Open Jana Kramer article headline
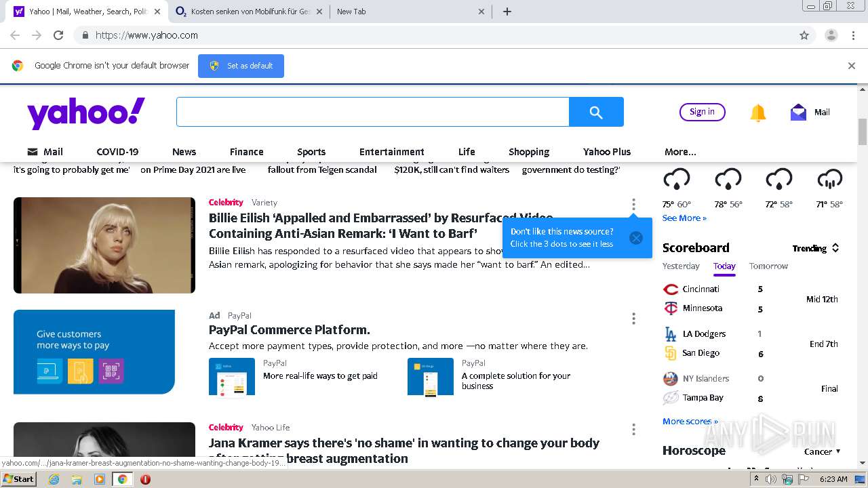 (x=404, y=451)
